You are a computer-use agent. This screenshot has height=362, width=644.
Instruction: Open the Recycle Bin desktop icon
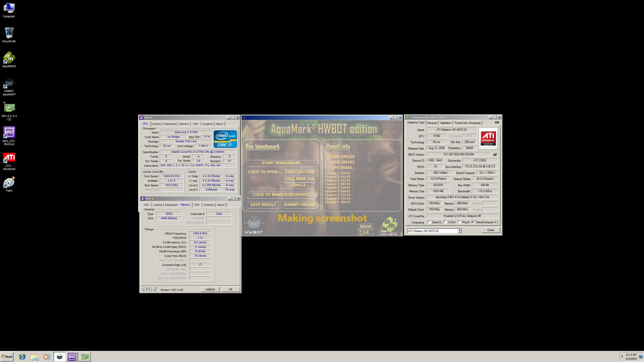point(9,35)
